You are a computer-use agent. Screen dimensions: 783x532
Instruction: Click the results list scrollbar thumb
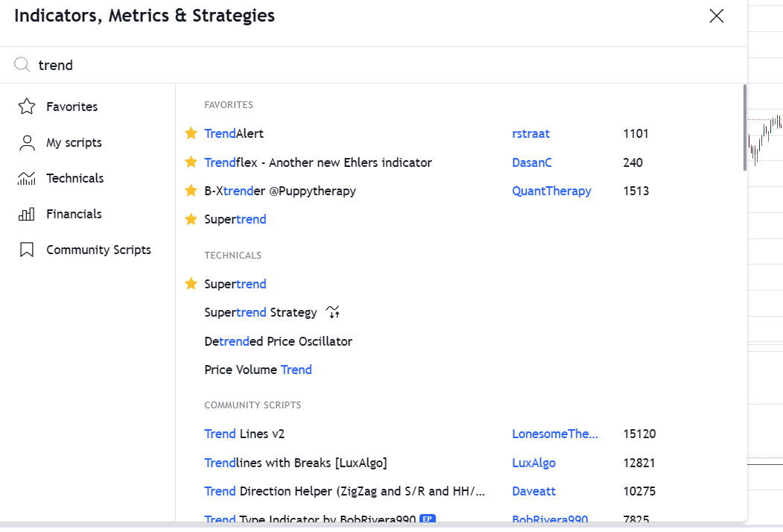click(744, 127)
